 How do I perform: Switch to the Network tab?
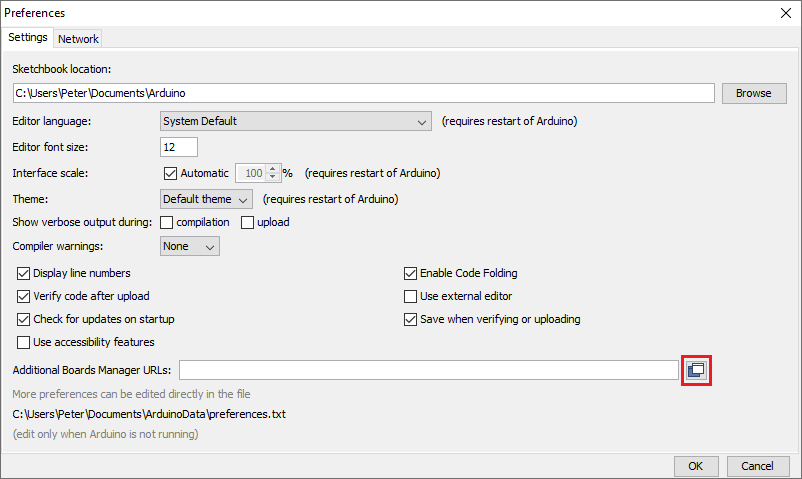tap(78, 39)
